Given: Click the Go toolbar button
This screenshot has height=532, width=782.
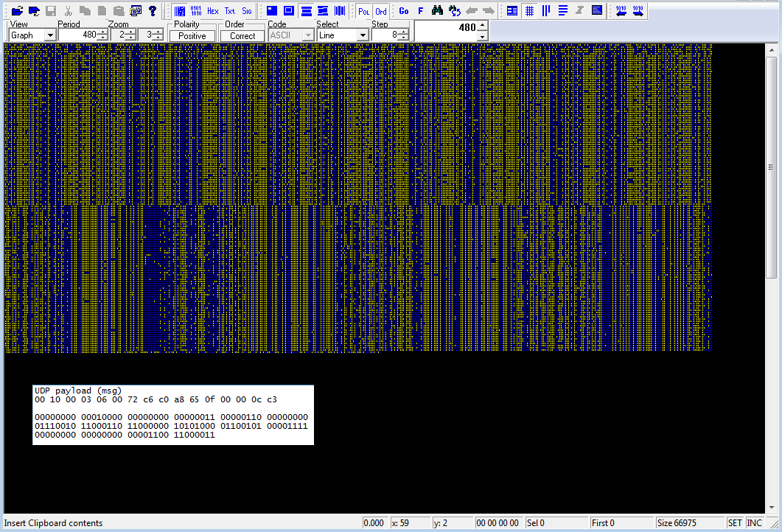Looking at the screenshot, I should 404,10.
